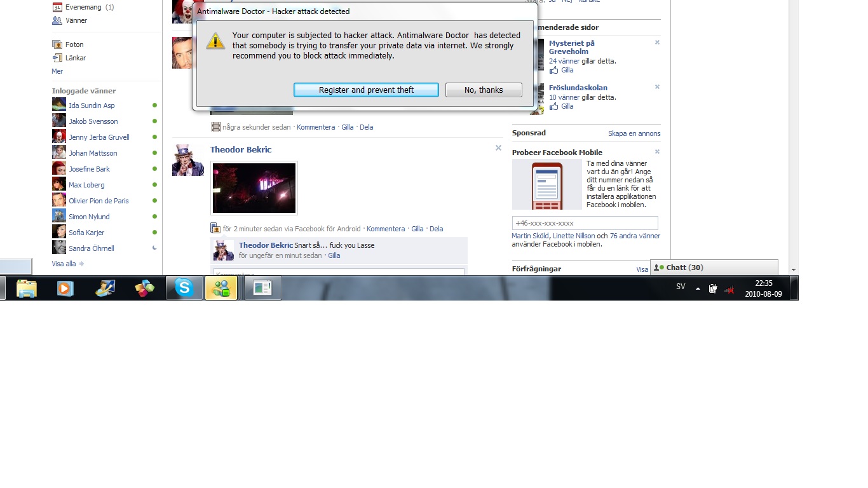868x488 pixels.
Task: Click Dela on the seconds-old post
Action: tap(367, 127)
